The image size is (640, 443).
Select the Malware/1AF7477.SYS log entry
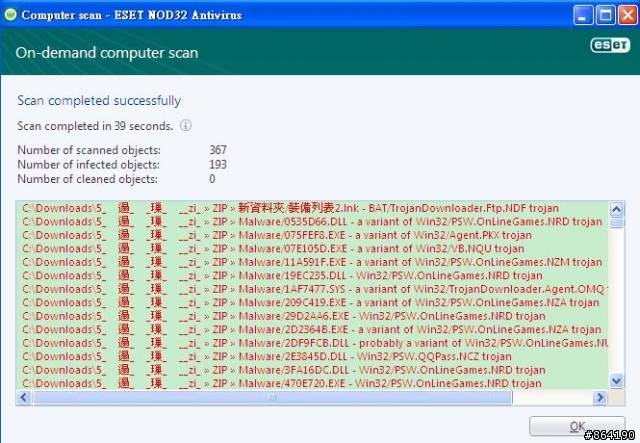[313, 289]
